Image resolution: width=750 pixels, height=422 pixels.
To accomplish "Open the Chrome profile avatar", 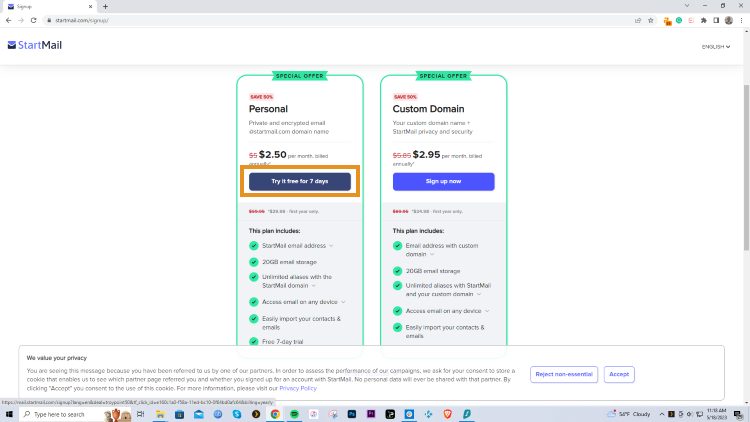I will point(728,20).
